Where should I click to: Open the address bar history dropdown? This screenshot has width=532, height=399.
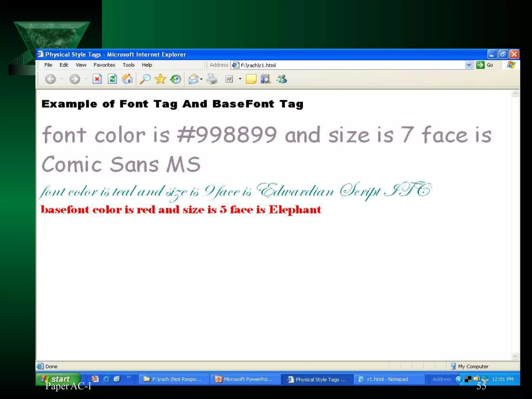(468, 65)
